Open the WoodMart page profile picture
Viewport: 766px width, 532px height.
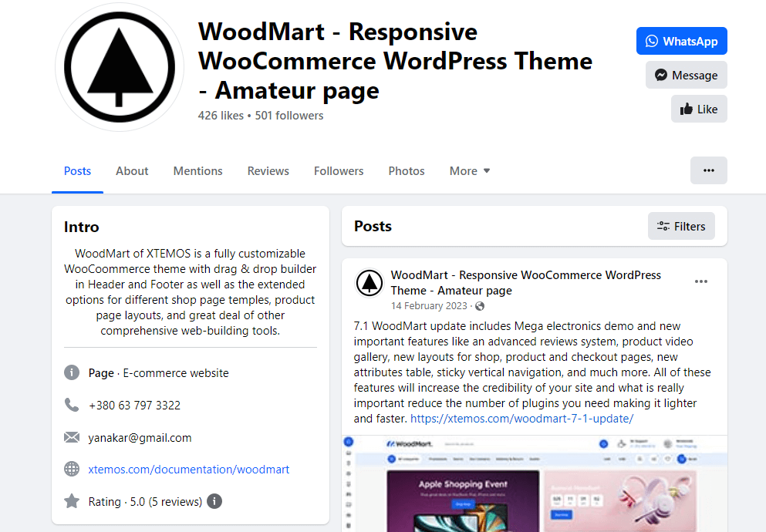pyautogui.click(x=120, y=67)
